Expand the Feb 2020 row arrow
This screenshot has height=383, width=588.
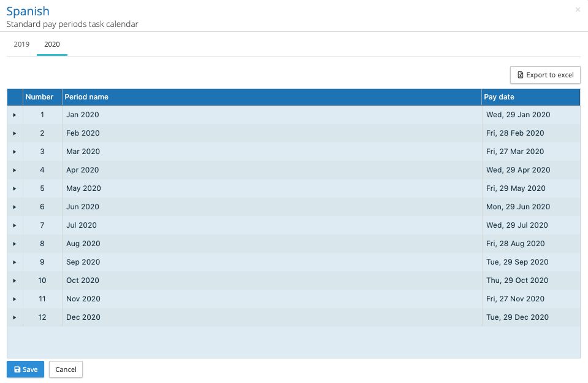point(15,133)
